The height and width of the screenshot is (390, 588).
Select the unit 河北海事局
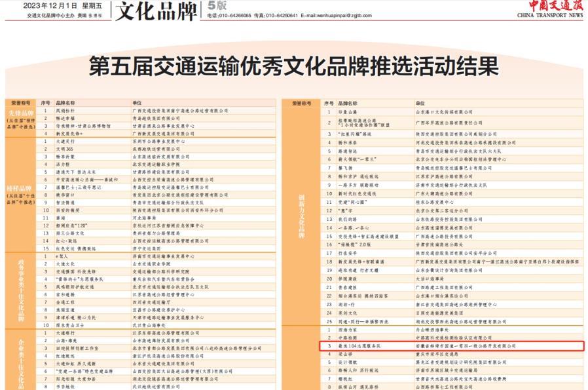(x=144, y=218)
